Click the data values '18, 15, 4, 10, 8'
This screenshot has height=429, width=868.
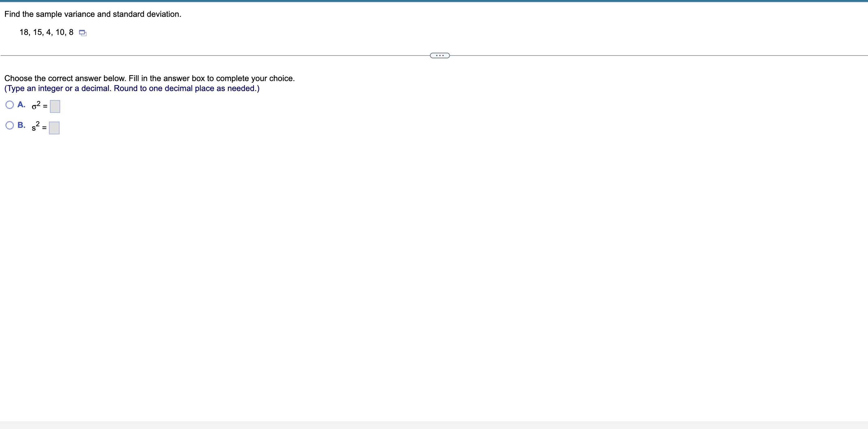(46, 32)
